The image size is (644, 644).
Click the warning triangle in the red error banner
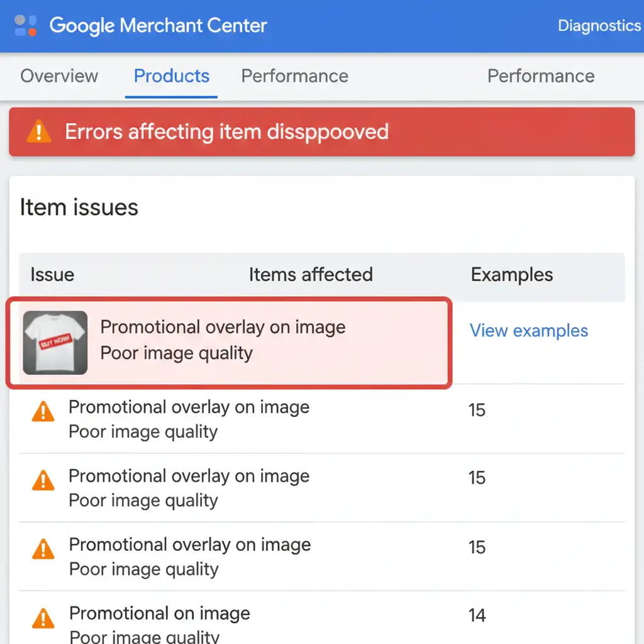tap(39, 132)
